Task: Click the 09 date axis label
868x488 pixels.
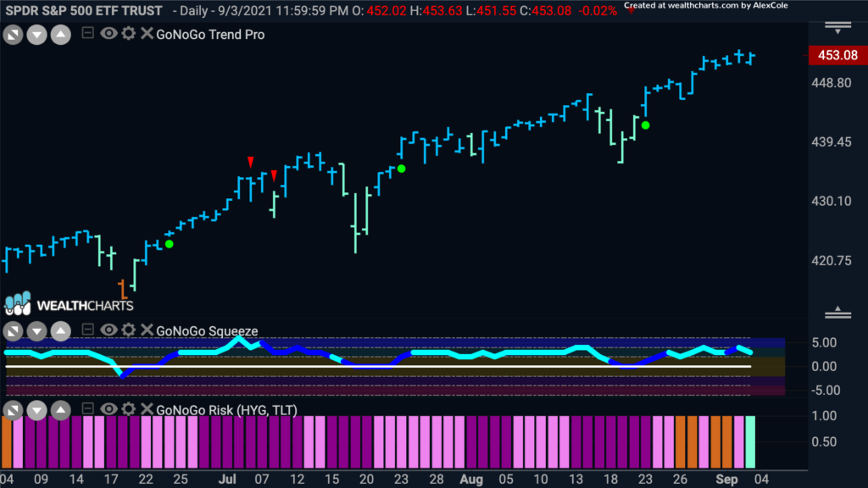Action: 42,480
